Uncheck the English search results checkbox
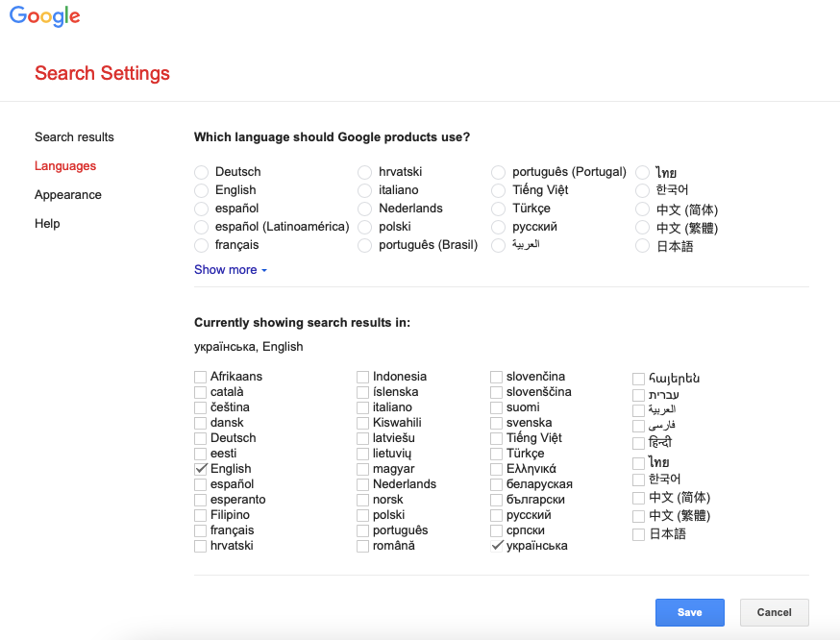Screen dimensions: 840x640 (x=200, y=469)
